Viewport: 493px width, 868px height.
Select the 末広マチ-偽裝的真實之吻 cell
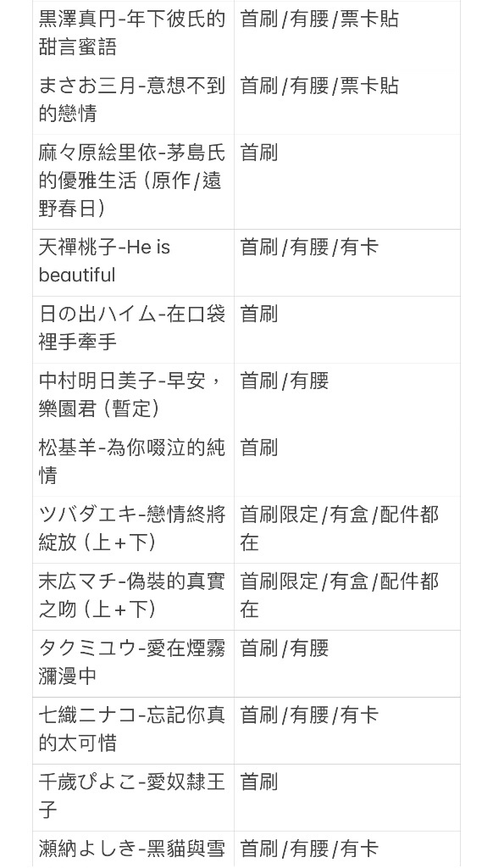pyautogui.click(x=132, y=596)
